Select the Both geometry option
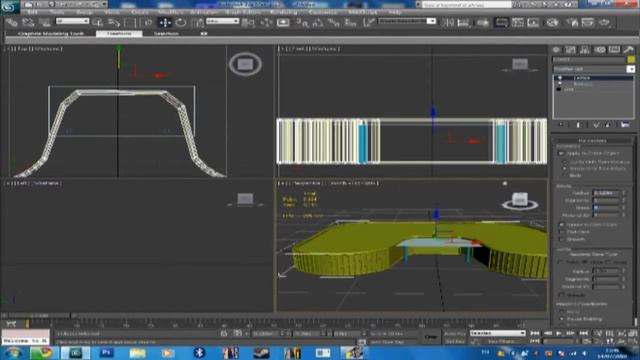Viewport: 640px width, 360px height. tap(564, 175)
